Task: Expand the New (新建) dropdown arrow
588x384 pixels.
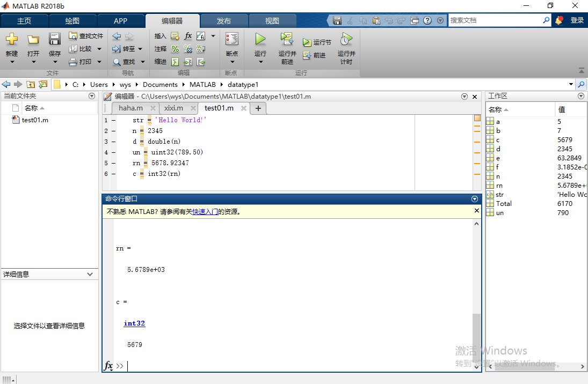Action: pos(12,62)
